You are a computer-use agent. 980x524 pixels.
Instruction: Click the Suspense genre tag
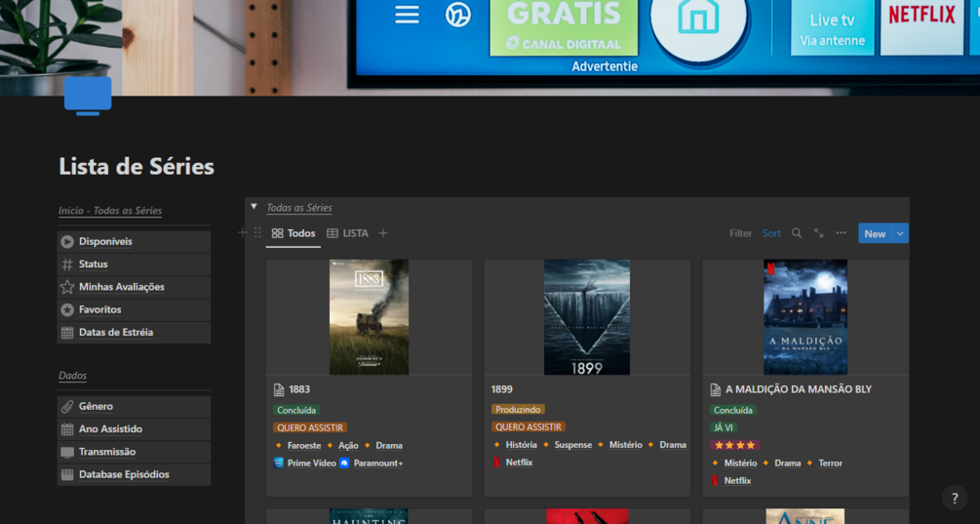[573, 445]
